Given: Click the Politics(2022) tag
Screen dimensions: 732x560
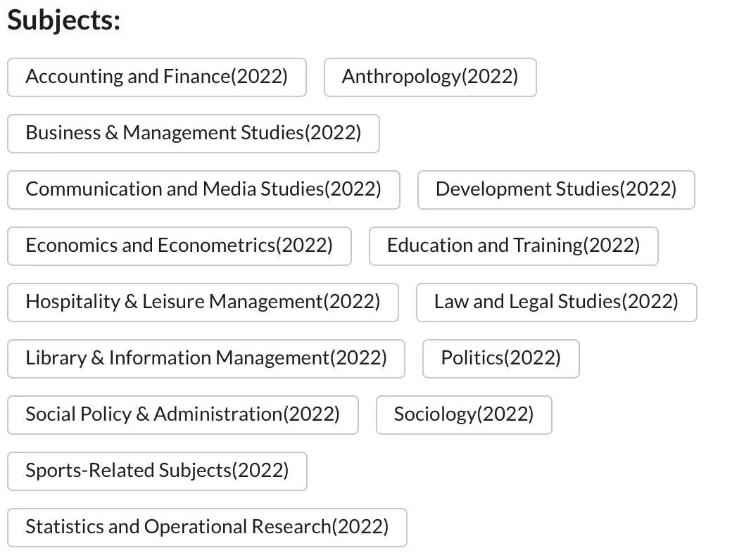Looking at the screenshot, I should (500, 358).
